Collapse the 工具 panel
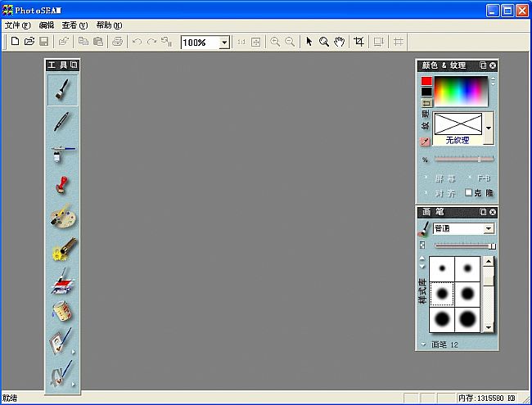 coord(74,65)
